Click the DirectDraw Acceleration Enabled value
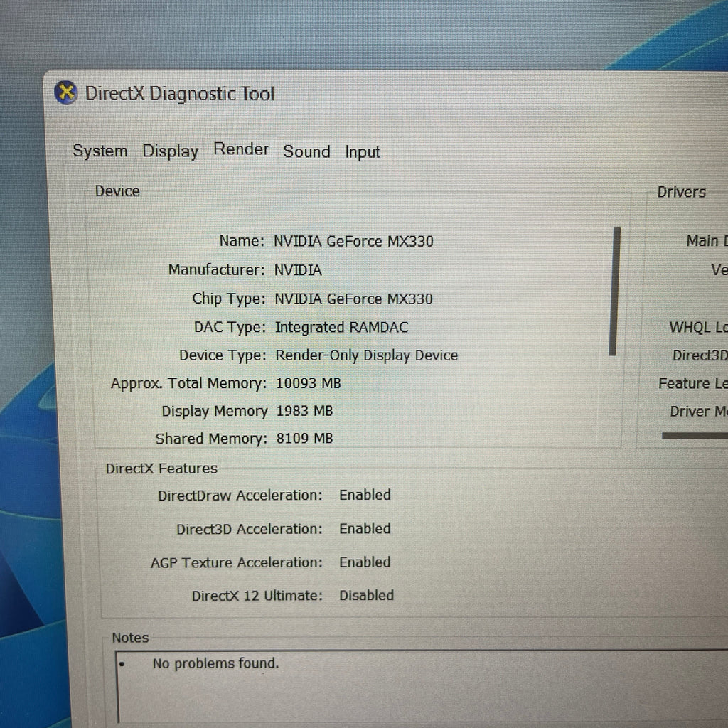The width and height of the screenshot is (728, 728). pyautogui.click(x=365, y=495)
